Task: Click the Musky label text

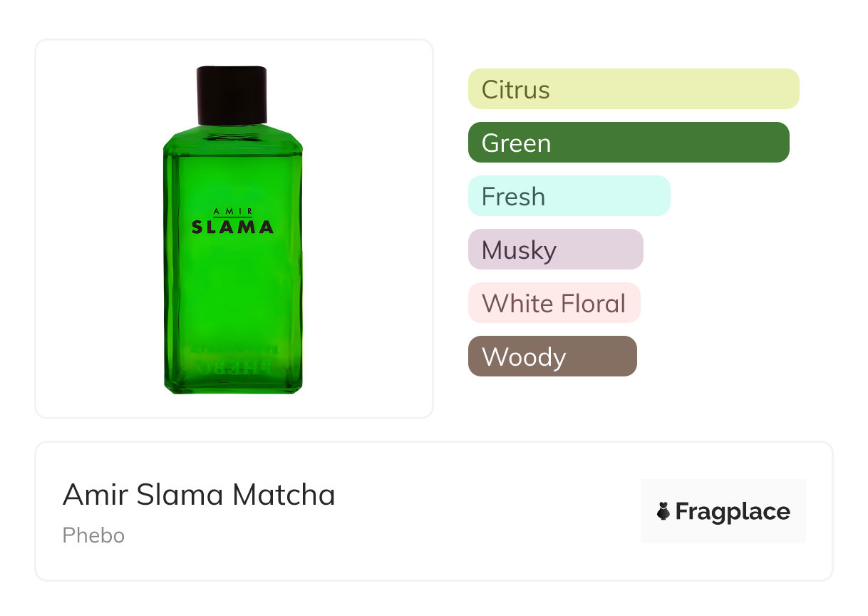Action: [x=519, y=250]
